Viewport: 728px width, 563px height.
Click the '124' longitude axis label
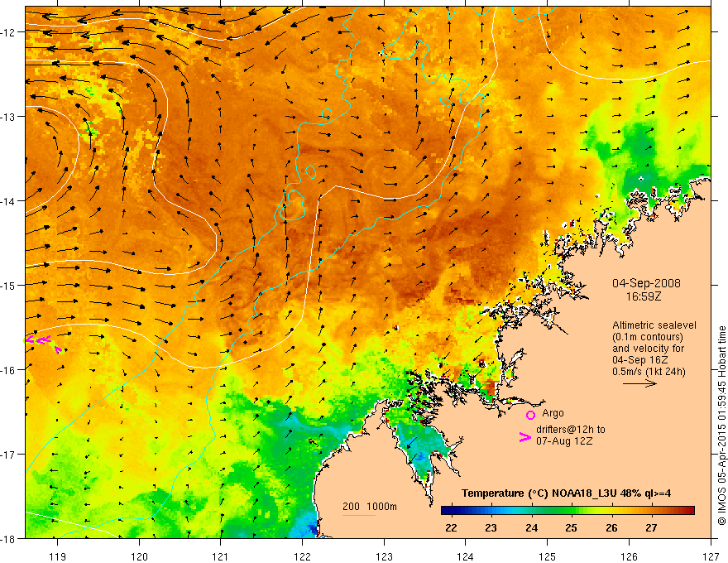point(466,556)
